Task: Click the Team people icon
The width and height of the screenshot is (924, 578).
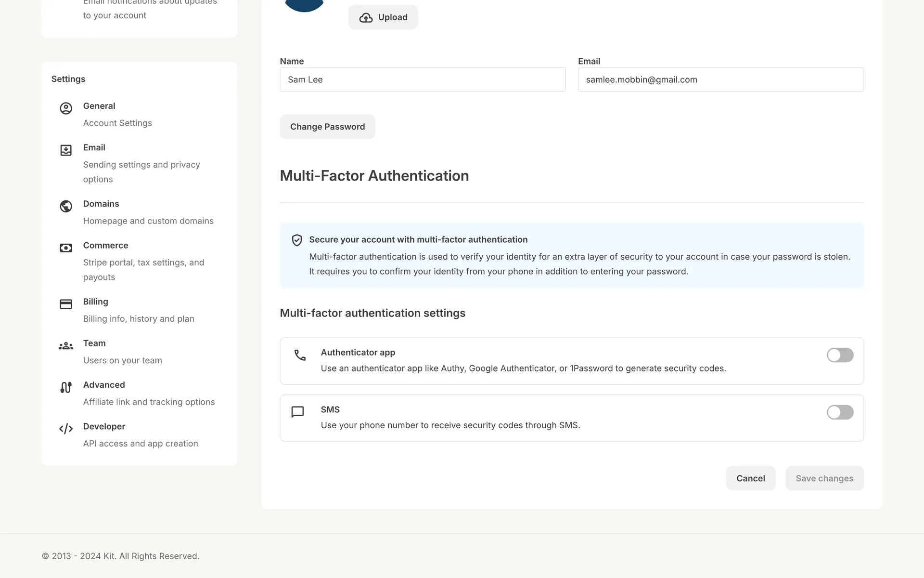Action: click(66, 346)
